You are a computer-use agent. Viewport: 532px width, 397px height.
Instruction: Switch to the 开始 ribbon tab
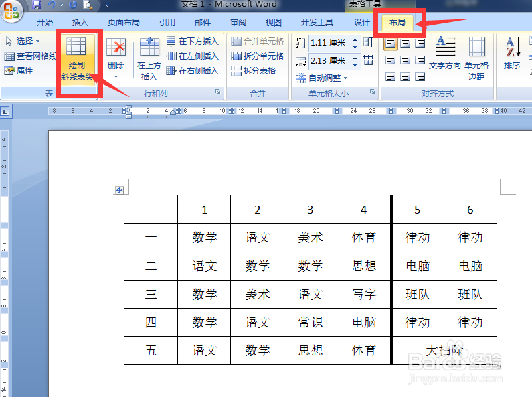coord(44,23)
